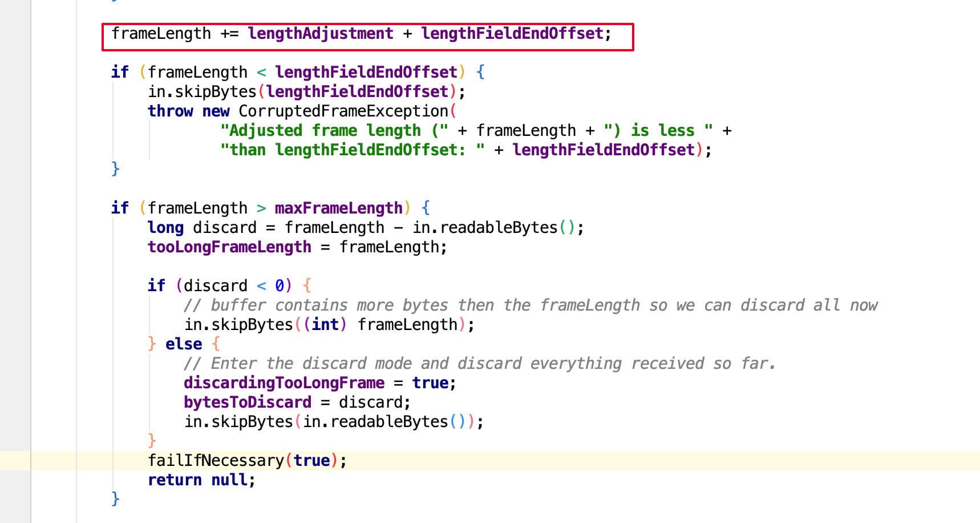Select the maxFrameLength field name
980x523 pixels.
click(x=339, y=208)
